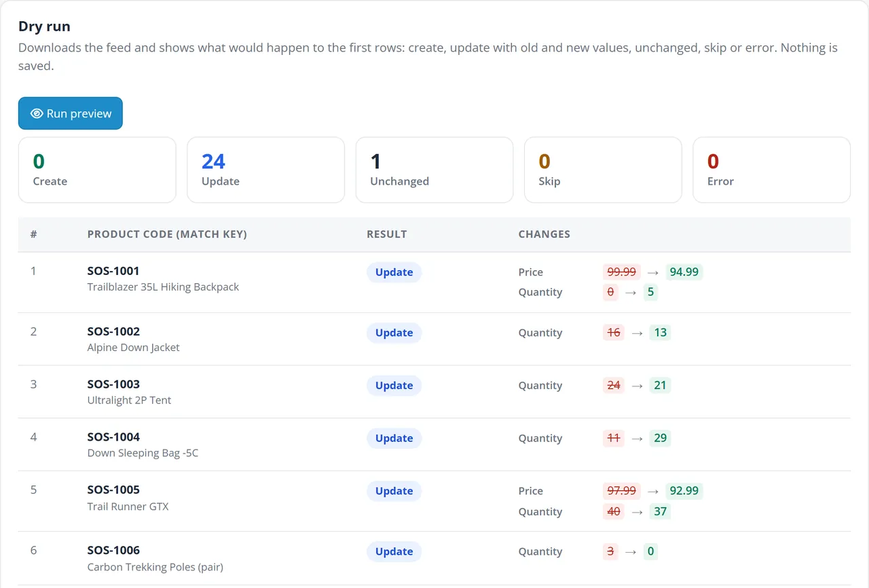Click product code SOS-1005

tap(113, 490)
